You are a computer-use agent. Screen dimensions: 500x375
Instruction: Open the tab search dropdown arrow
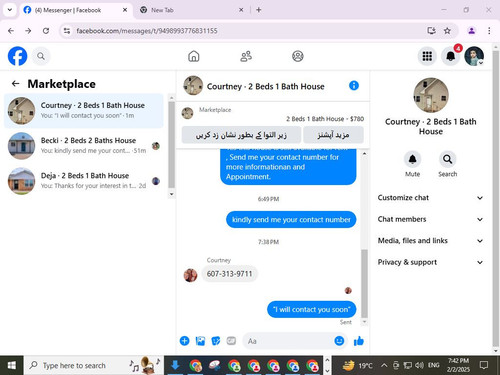coord(10,10)
